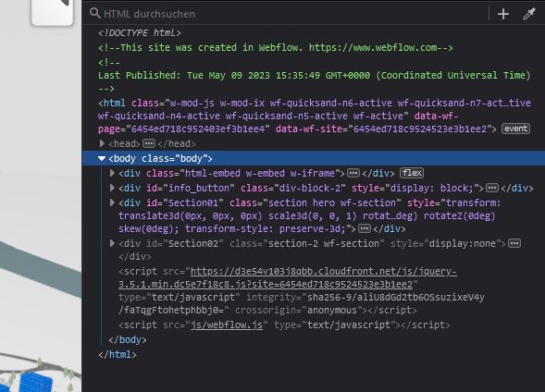This screenshot has width=545, height=392.
Task: Expand the head element
Action: click(x=102, y=143)
